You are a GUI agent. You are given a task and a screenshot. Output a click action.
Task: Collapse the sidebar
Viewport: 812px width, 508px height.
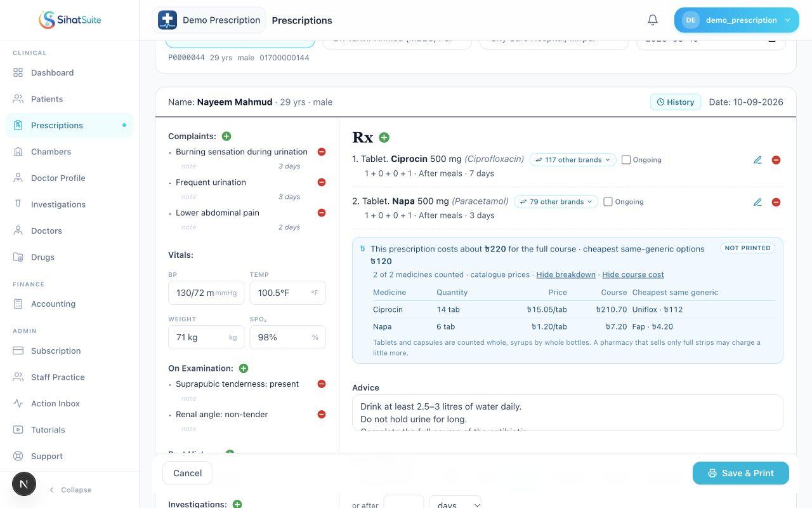point(70,490)
